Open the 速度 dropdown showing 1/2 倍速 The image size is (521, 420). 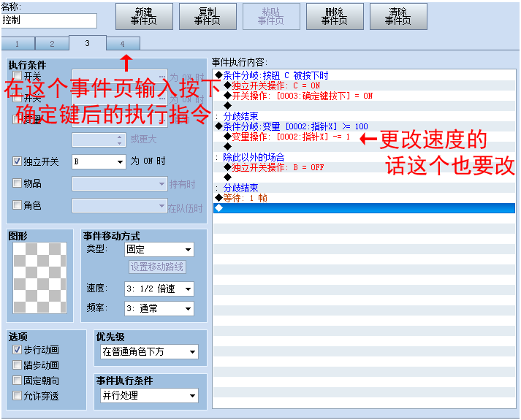pyautogui.click(x=159, y=289)
